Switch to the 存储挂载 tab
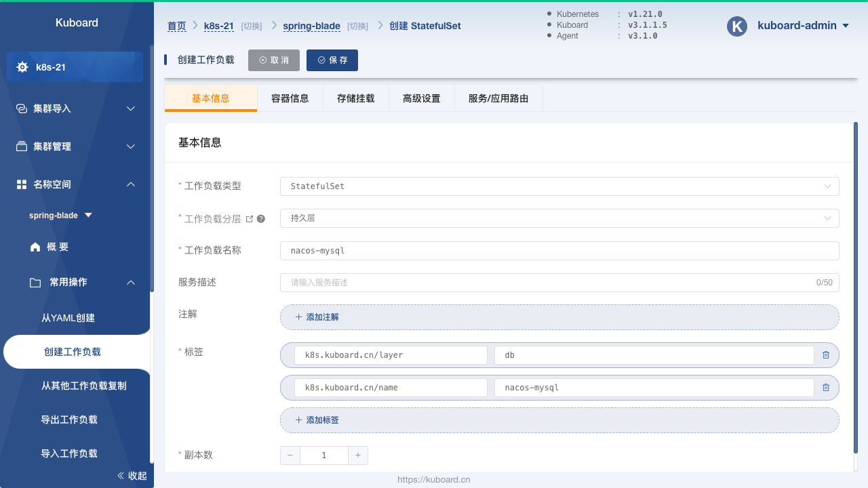The image size is (868, 488). point(356,98)
